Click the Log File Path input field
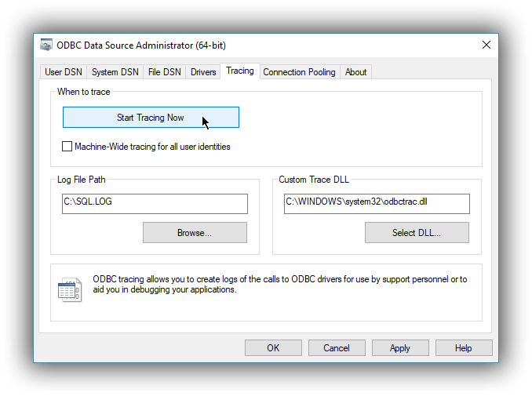The height and width of the screenshot is (396, 532). click(x=155, y=204)
